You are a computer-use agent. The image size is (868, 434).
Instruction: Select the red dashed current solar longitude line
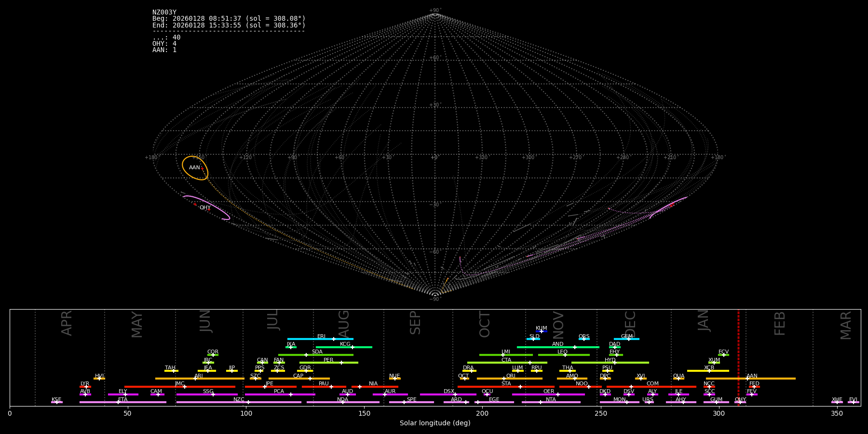[x=738, y=357]
